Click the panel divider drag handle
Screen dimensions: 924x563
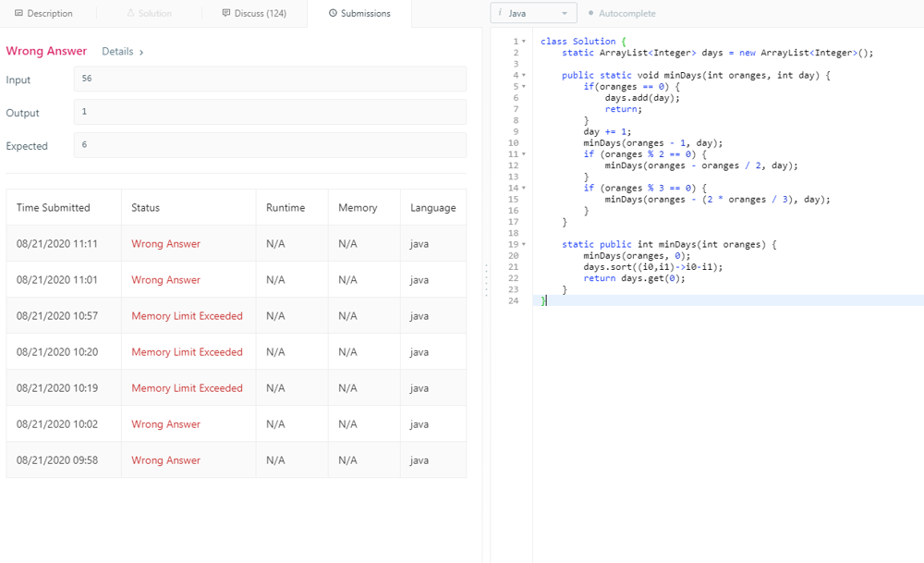pyautogui.click(x=486, y=280)
